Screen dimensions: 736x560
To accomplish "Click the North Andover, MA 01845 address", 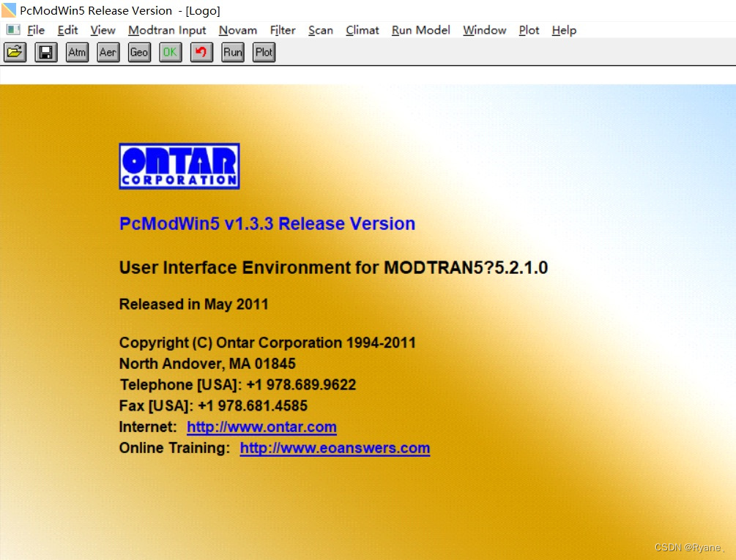I will point(207,364).
